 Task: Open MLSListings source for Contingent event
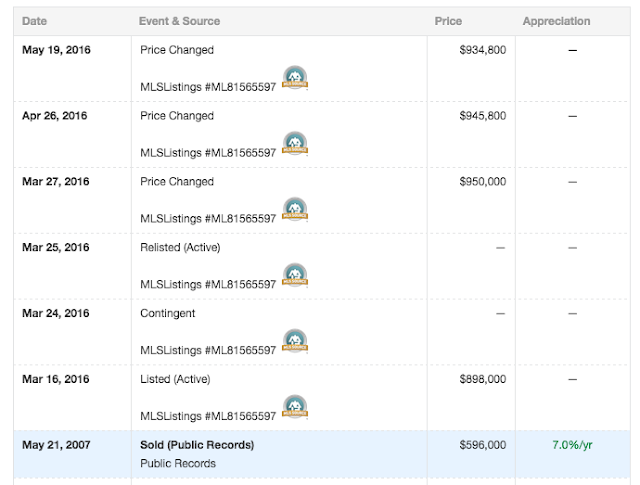pos(208,351)
